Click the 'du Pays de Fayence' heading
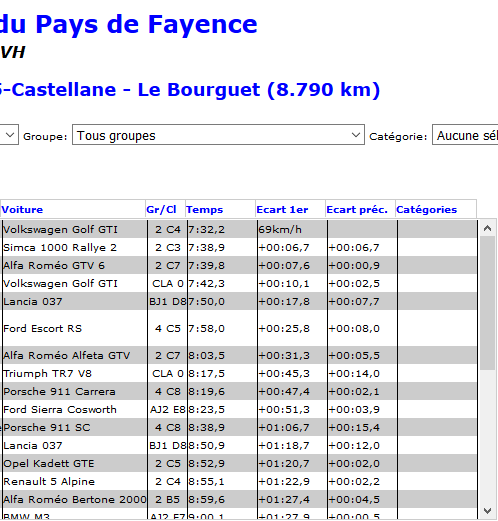The image size is (498, 521). click(129, 25)
